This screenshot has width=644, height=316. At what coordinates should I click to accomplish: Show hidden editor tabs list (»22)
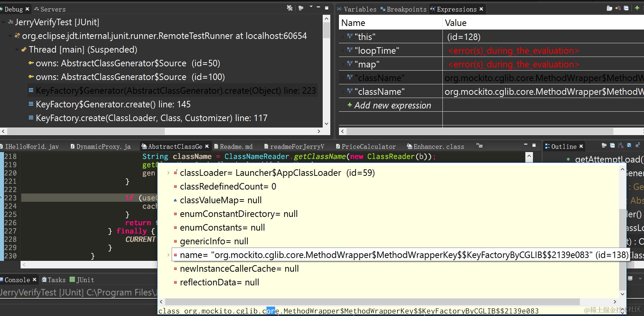point(480,146)
